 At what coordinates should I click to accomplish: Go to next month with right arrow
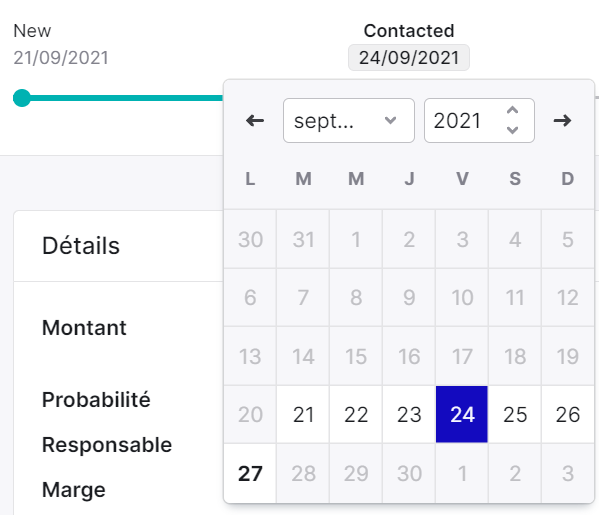562,121
